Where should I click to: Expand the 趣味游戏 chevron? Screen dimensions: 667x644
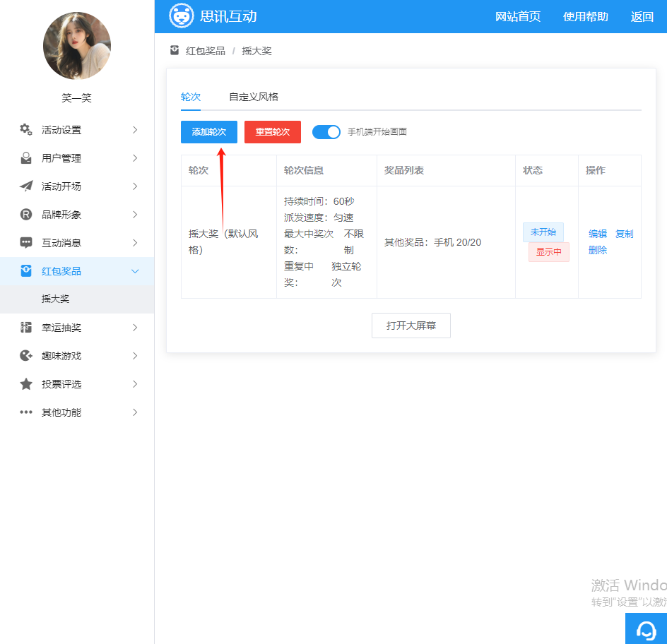135,356
